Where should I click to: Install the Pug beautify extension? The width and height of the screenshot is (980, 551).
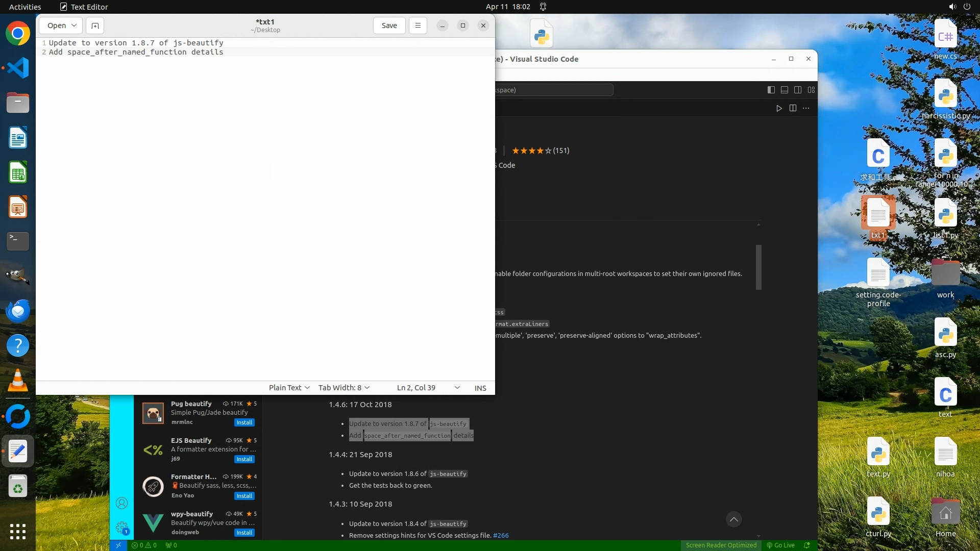pos(244,422)
